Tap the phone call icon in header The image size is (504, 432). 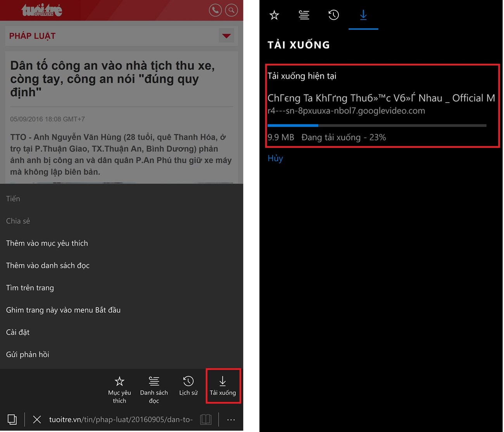pyautogui.click(x=215, y=10)
